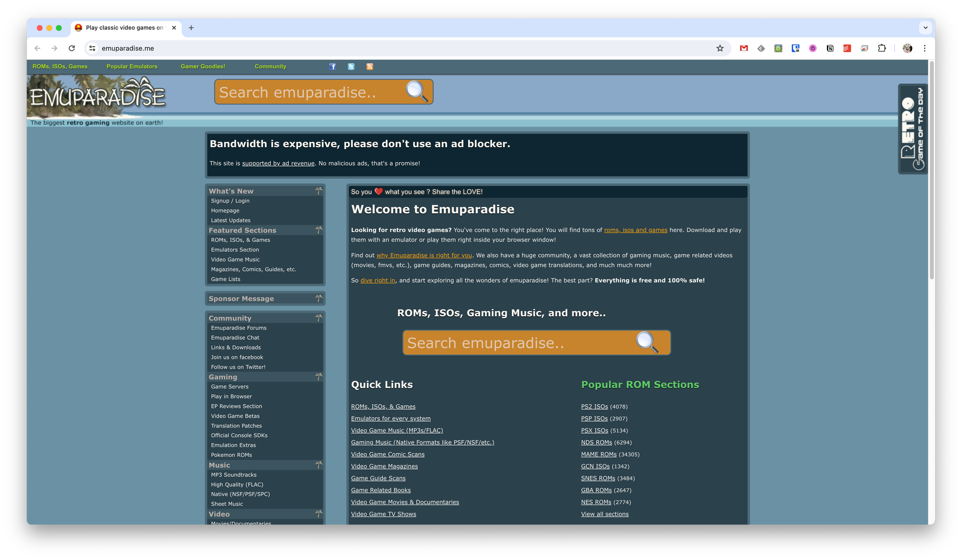Open the PS2 ISOs link
The height and width of the screenshot is (560, 962).
click(594, 407)
